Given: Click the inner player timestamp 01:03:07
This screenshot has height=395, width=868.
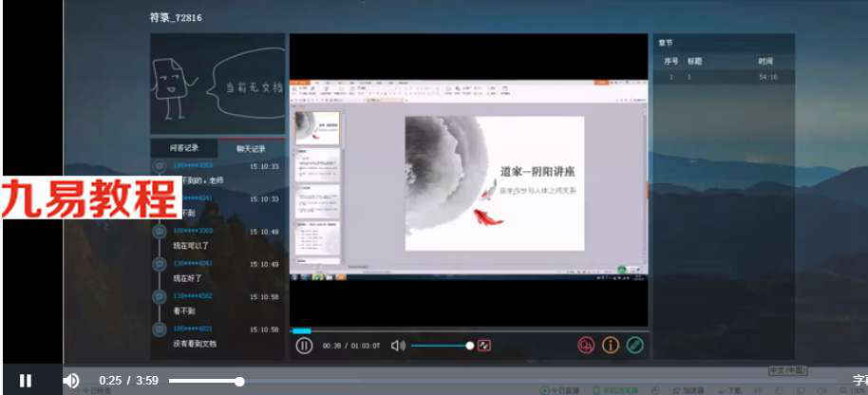Looking at the screenshot, I should click(x=366, y=346).
